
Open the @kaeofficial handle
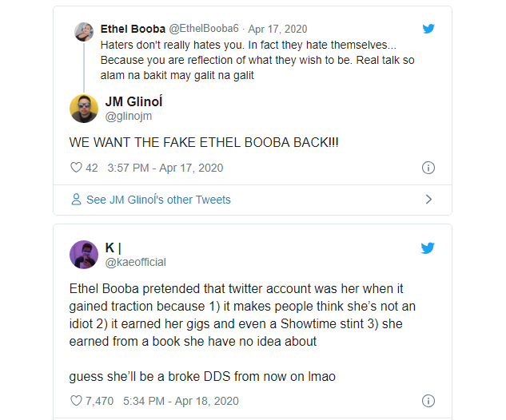(x=135, y=262)
